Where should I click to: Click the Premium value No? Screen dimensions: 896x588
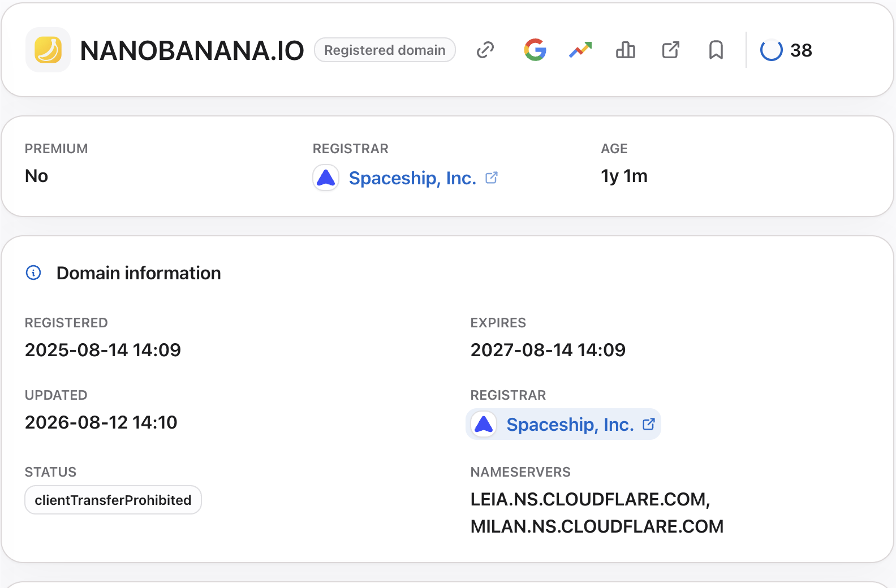click(36, 176)
